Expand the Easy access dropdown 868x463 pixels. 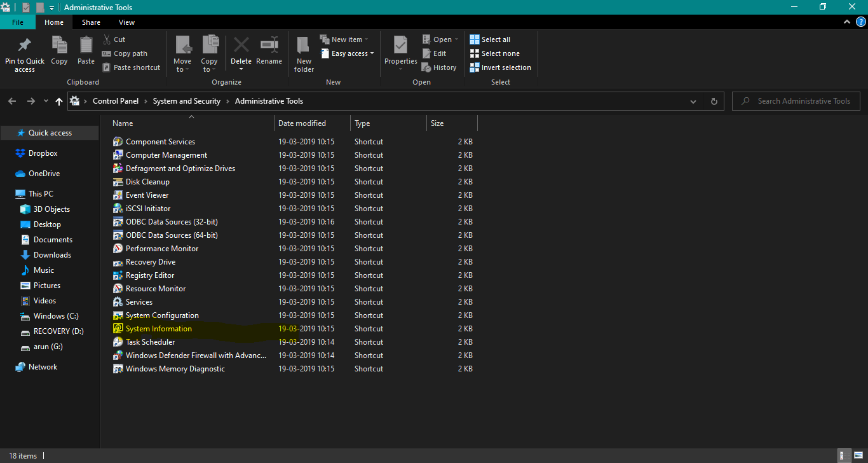click(x=347, y=53)
